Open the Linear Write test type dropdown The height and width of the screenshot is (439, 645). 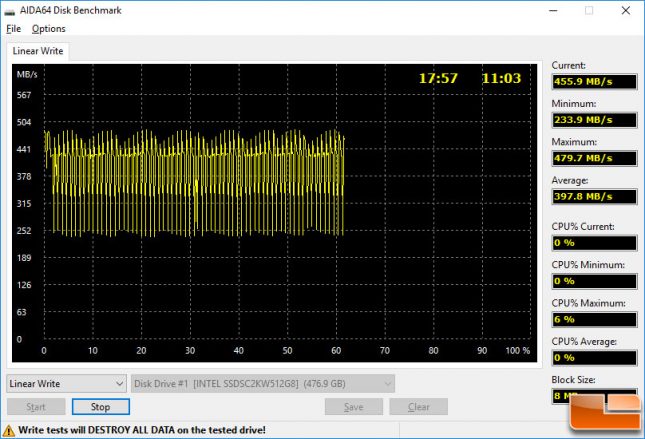[x=66, y=384]
